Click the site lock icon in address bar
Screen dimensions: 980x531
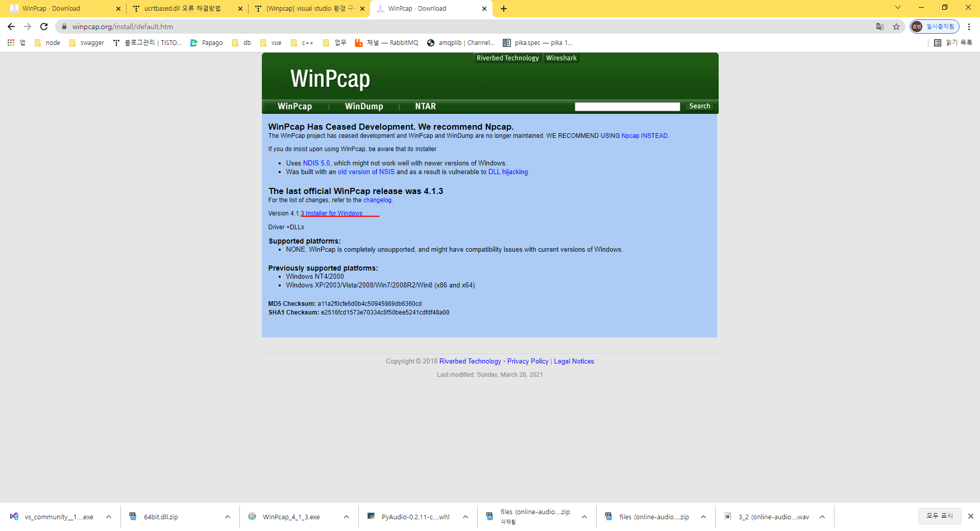64,27
